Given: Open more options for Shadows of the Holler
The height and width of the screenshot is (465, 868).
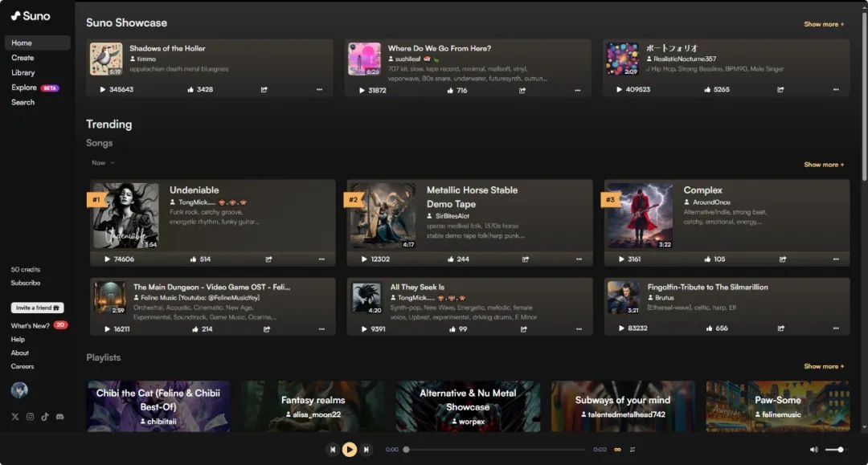Looking at the screenshot, I should click(x=319, y=90).
